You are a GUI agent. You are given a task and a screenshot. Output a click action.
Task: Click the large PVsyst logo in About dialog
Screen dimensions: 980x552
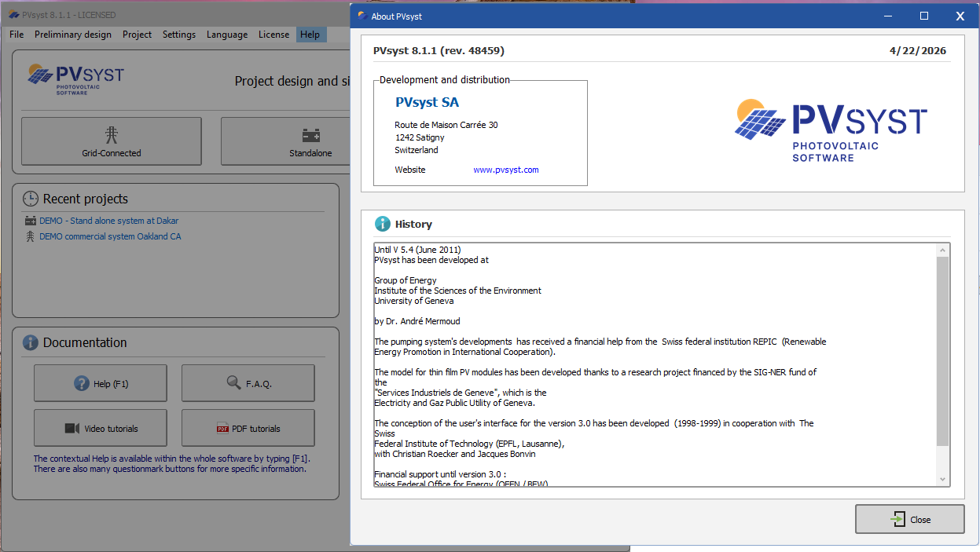pyautogui.click(x=831, y=130)
